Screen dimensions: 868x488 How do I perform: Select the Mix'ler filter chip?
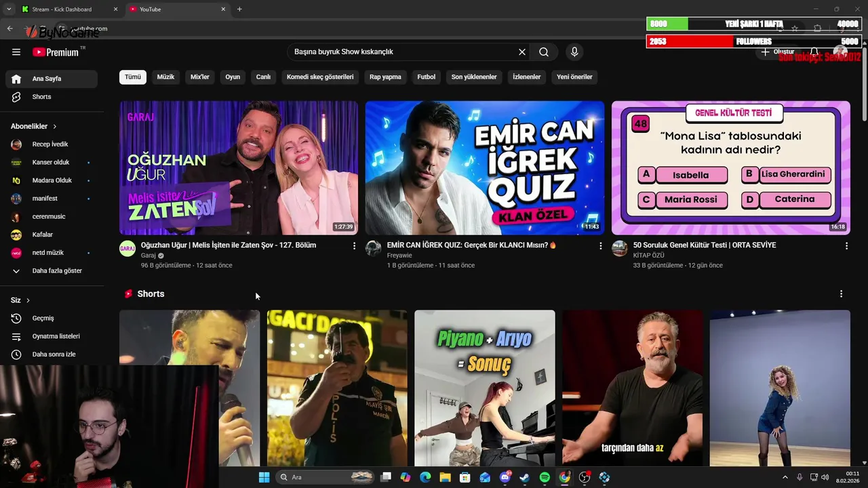tap(200, 77)
